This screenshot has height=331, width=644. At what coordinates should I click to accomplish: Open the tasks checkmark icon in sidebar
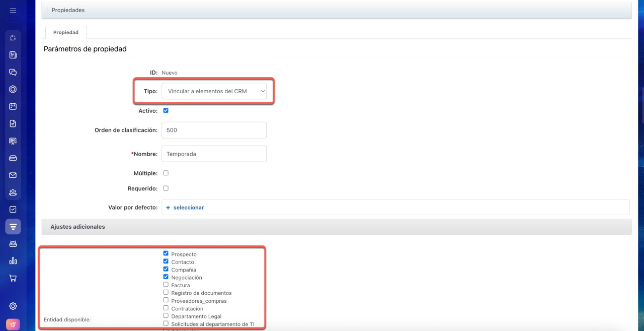pyautogui.click(x=13, y=210)
